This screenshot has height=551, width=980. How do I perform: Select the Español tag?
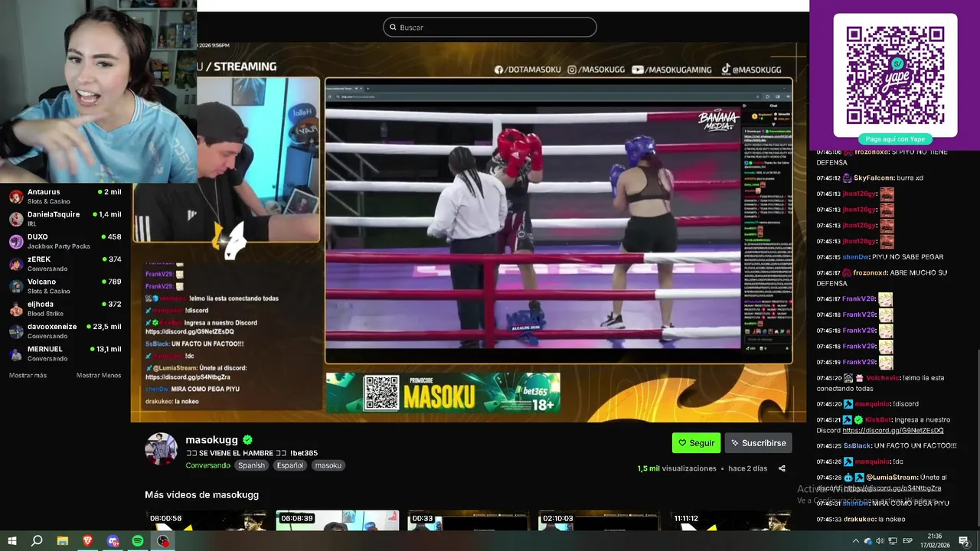tap(290, 465)
